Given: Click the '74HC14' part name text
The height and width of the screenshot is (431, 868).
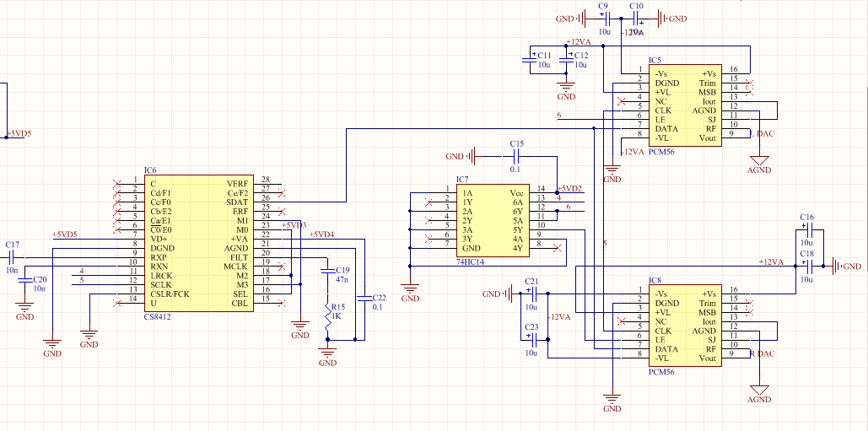Looking at the screenshot, I should [x=470, y=262].
